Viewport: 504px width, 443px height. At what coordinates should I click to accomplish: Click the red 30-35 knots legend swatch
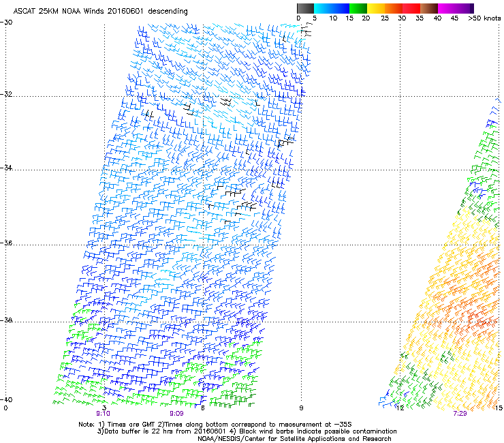pos(411,8)
